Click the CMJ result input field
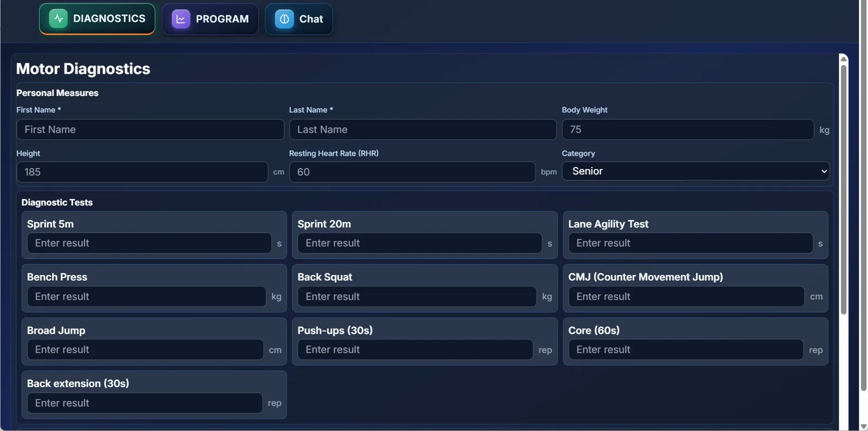The width and height of the screenshot is (868, 431). [686, 297]
